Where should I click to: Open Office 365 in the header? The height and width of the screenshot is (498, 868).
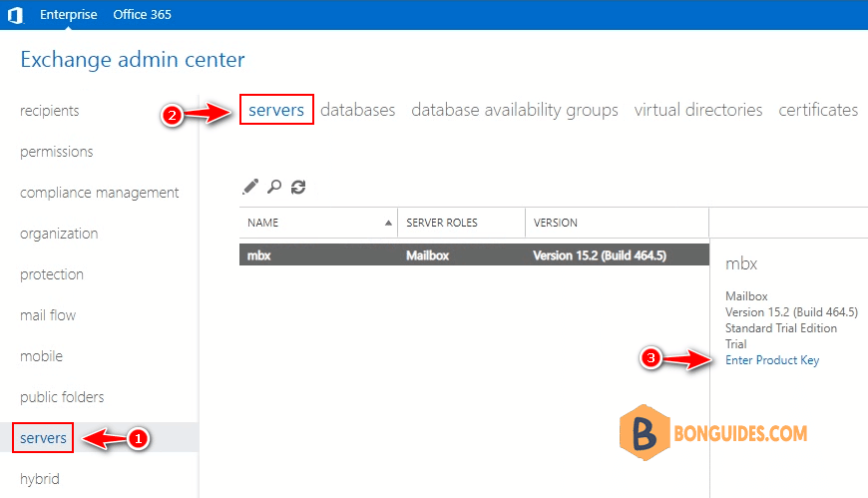click(143, 14)
